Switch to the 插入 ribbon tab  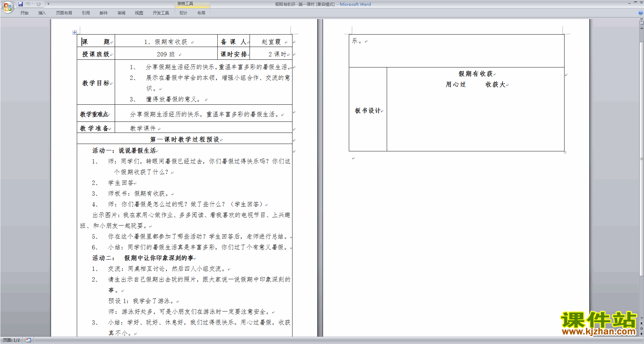click(x=42, y=13)
